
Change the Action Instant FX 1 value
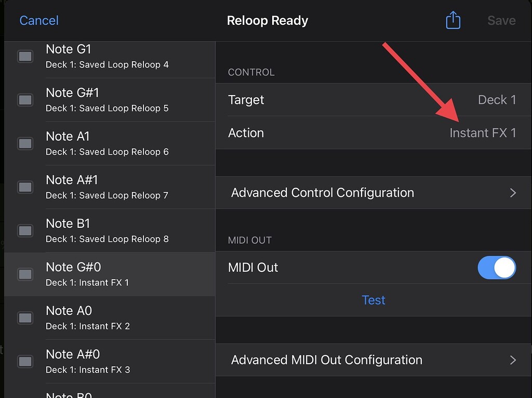(482, 133)
